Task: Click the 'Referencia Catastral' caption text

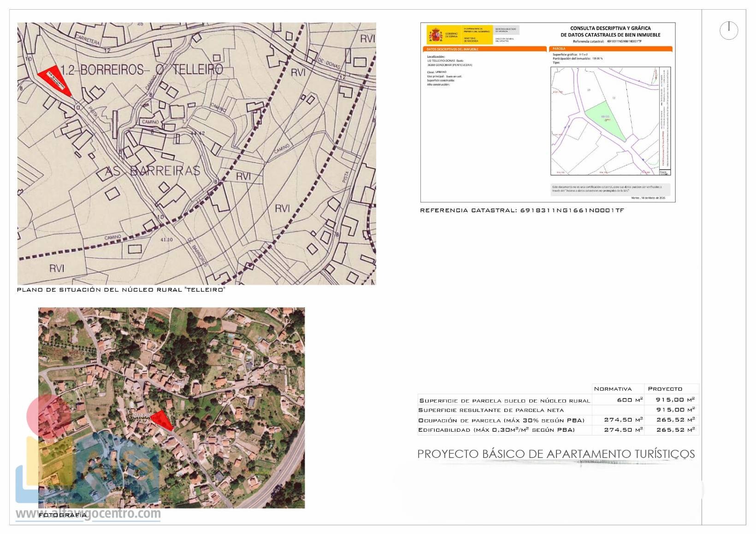Action: point(522,211)
